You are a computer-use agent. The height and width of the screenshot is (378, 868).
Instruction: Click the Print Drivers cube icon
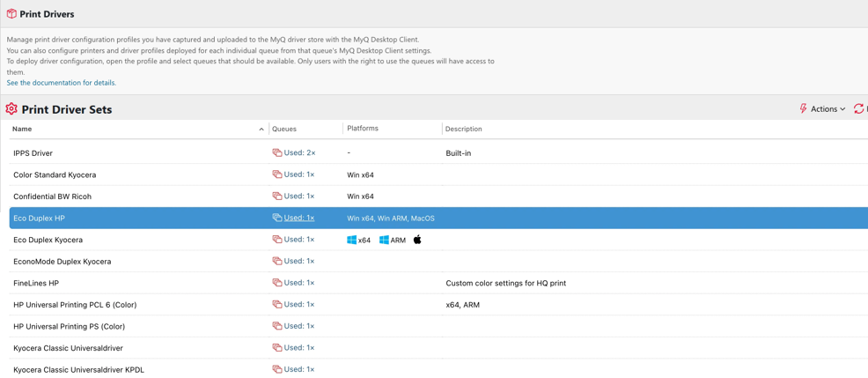click(11, 14)
